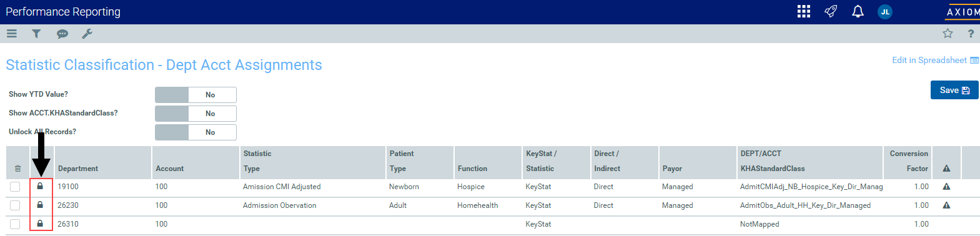Mark page as favorite with star icon

point(948,34)
